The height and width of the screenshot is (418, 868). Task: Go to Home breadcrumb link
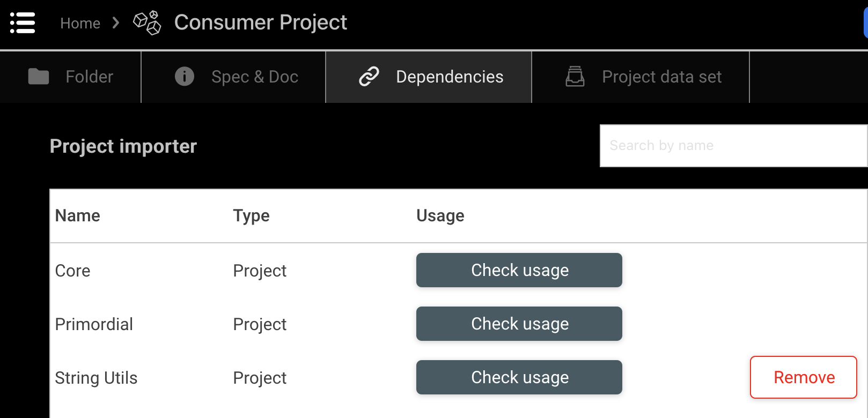coord(80,23)
